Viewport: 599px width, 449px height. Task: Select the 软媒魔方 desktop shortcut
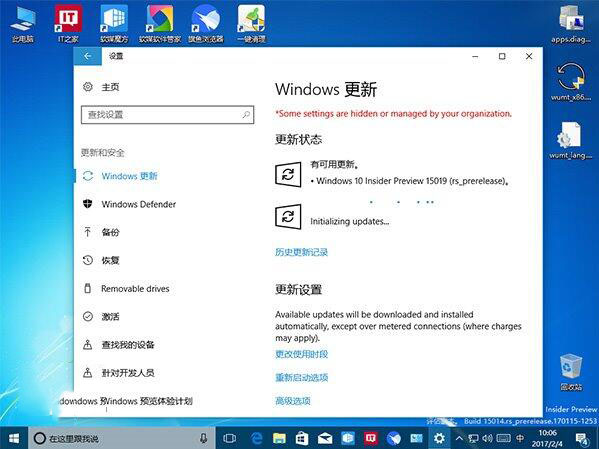pos(114,24)
